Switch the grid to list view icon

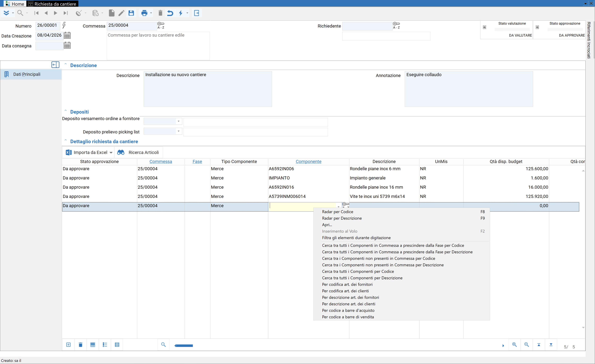point(105,345)
